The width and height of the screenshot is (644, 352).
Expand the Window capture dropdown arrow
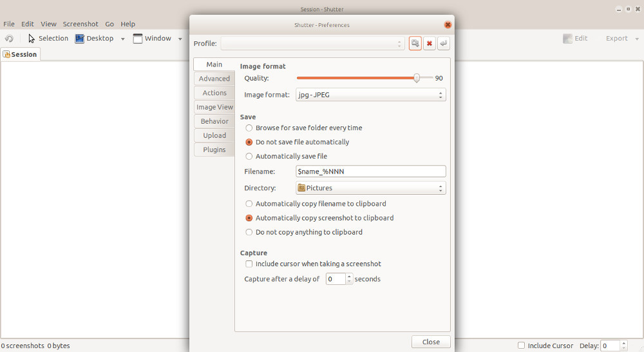click(x=180, y=39)
